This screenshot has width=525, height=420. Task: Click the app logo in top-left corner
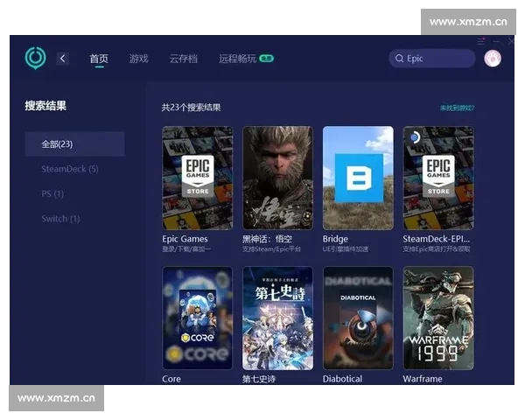(35, 59)
